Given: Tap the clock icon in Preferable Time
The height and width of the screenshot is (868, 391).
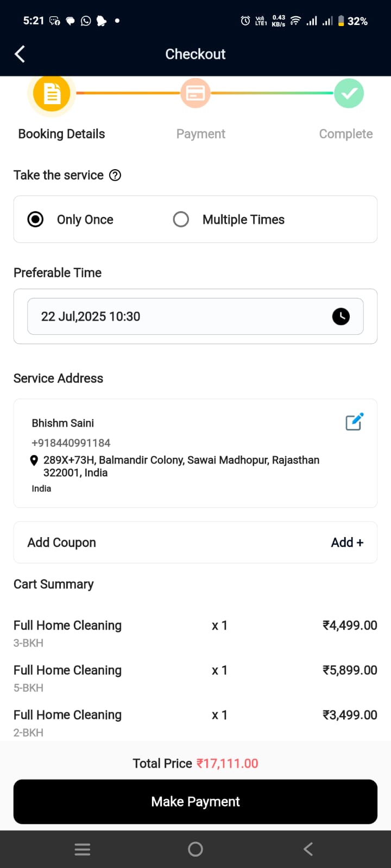Looking at the screenshot, I should pyautogui.click(x=341, y=316).
